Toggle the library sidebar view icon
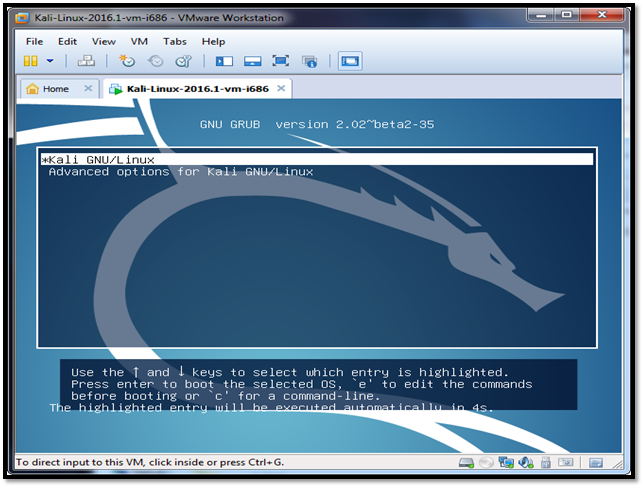 (224, 61)
